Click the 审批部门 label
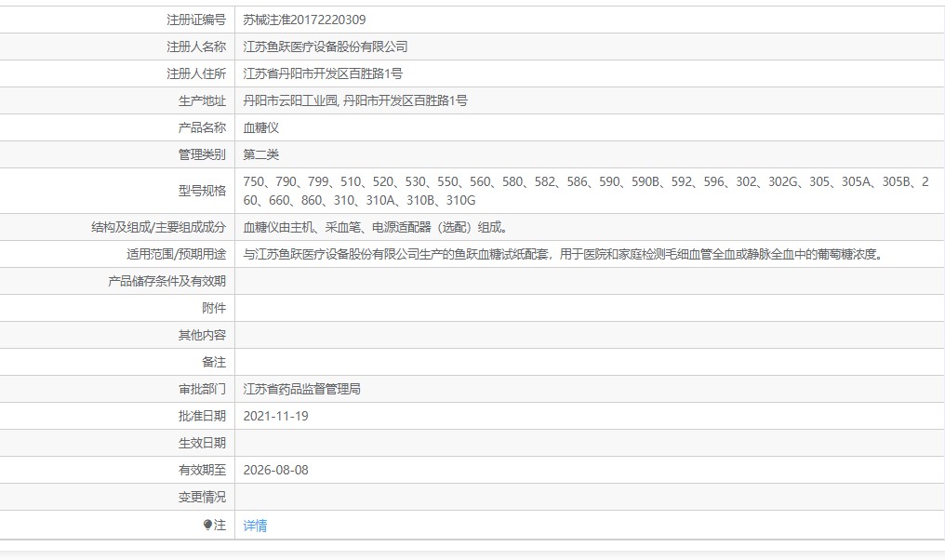This screenshot has width=945, height=560. click(202, 390)
